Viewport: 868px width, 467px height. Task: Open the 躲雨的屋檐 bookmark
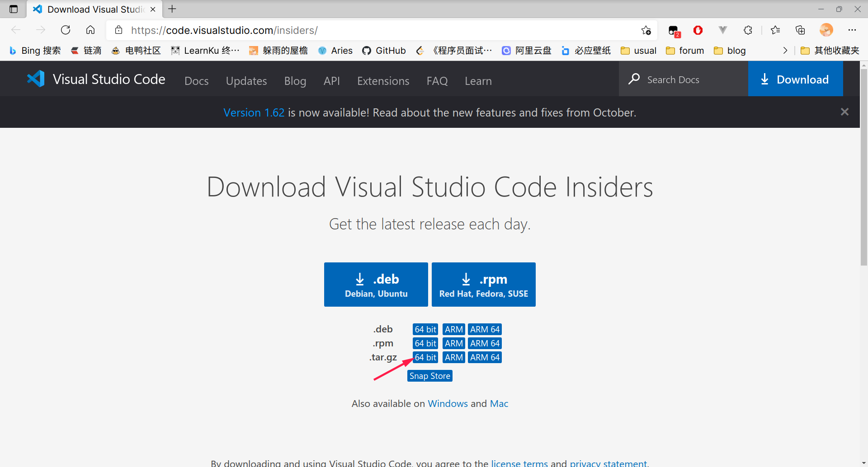click(x=278, y=51)
